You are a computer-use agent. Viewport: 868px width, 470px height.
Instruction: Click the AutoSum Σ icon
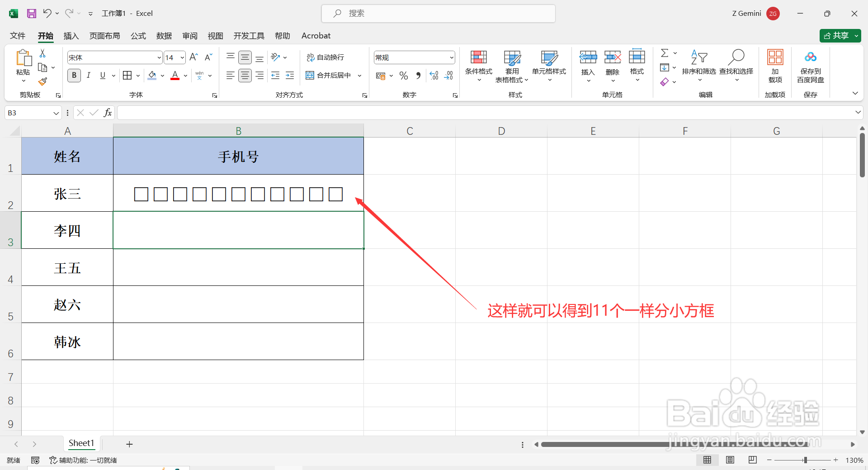click(x=665, y=53)
